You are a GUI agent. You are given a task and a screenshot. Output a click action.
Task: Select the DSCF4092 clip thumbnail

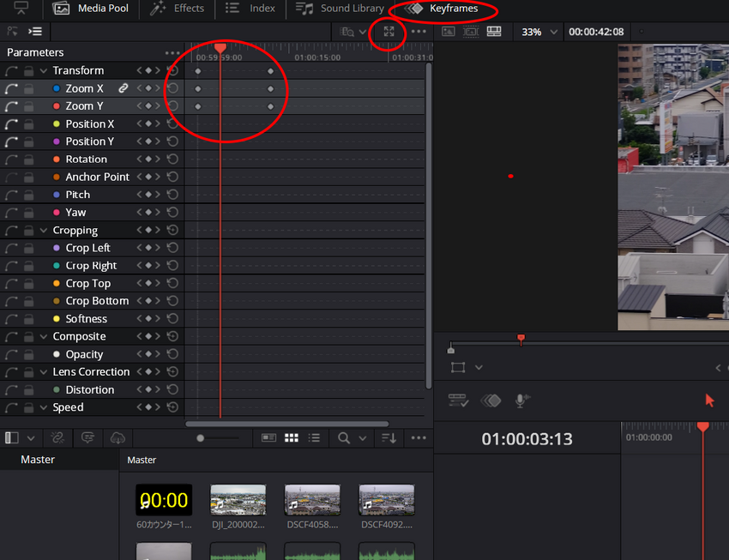pos(387,500)
